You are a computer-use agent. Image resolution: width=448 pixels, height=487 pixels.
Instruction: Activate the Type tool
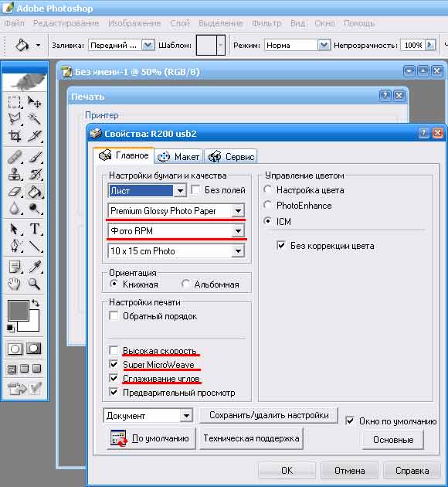(35, 229)
